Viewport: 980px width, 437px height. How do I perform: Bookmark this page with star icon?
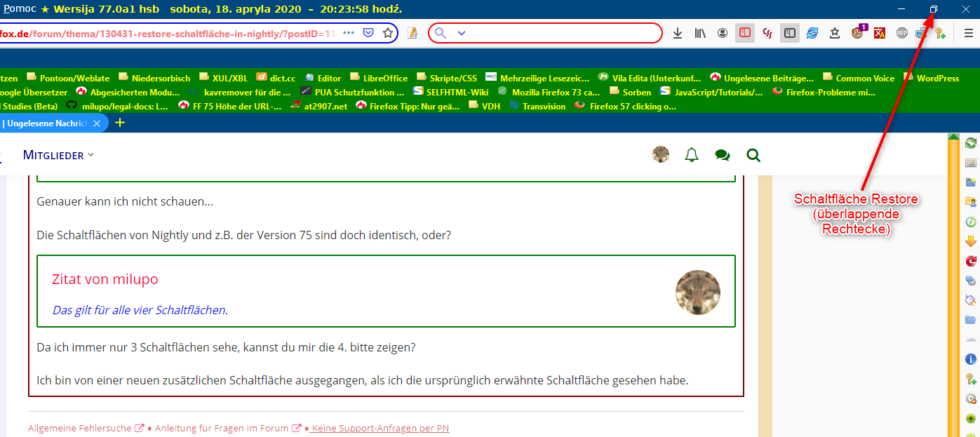pos(388,33)
